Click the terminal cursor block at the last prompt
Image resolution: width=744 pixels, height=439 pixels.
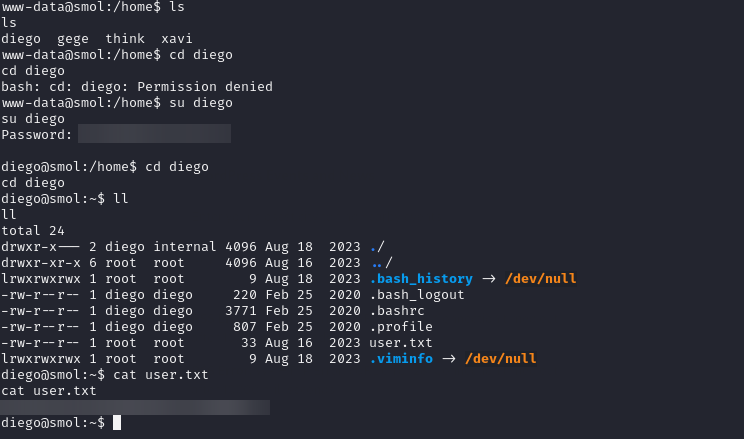117,423
